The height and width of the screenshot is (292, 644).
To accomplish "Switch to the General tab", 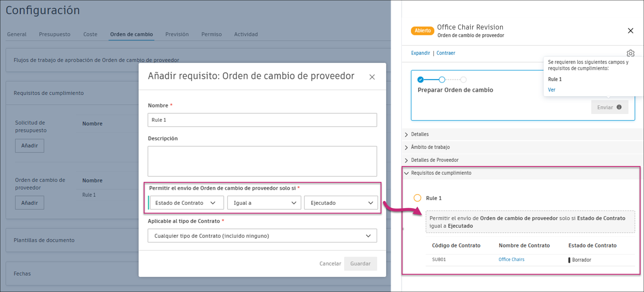I will pos(16,34).
